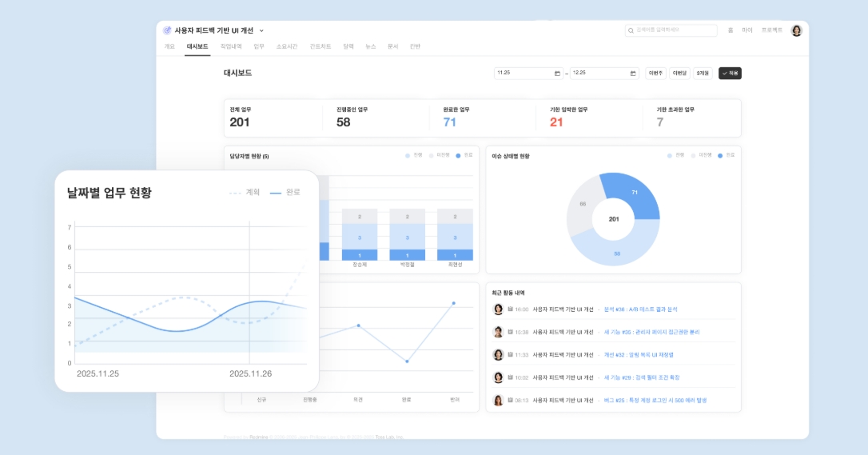This screenshot has width=868, height=455.
Task: Click the project logo icon beside the title
Action: tap(167, 30)
